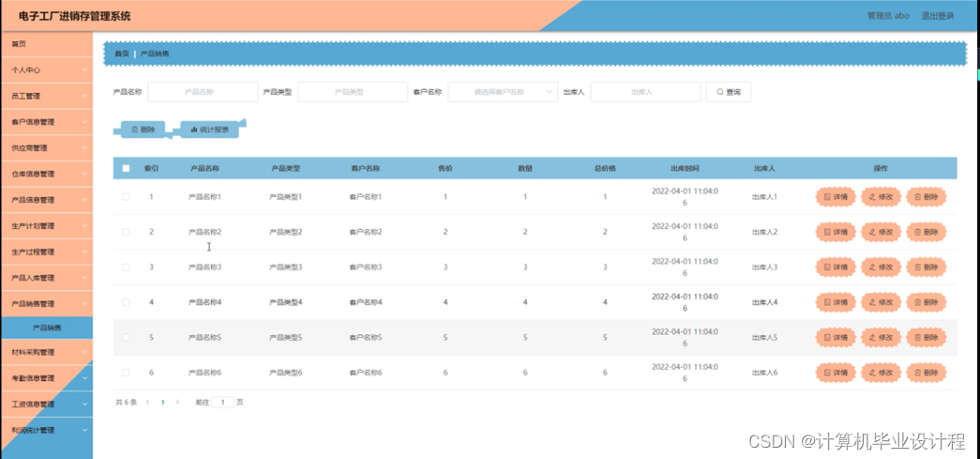This screenshot has height=459, width=980.
Task: Click 首页 in the breadcrumb bar
Action: pos(122,54)
